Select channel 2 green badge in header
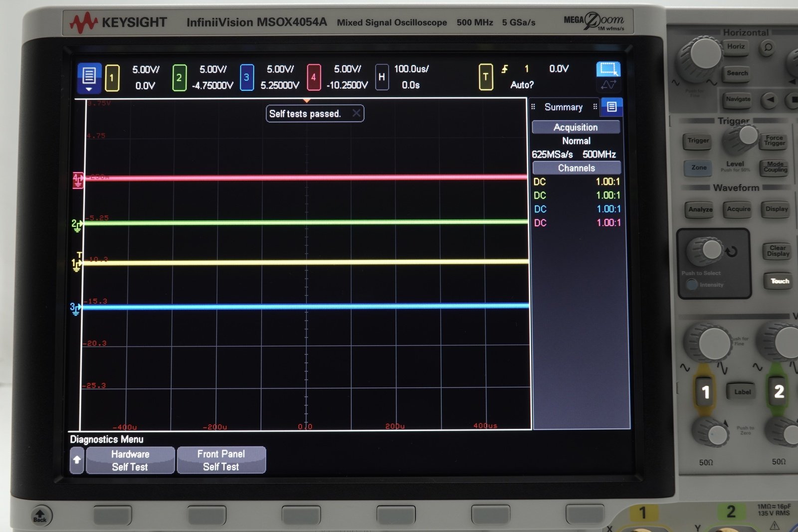Image resolution: width=798 pixels, height=532 pixels. tap(179, 78)
